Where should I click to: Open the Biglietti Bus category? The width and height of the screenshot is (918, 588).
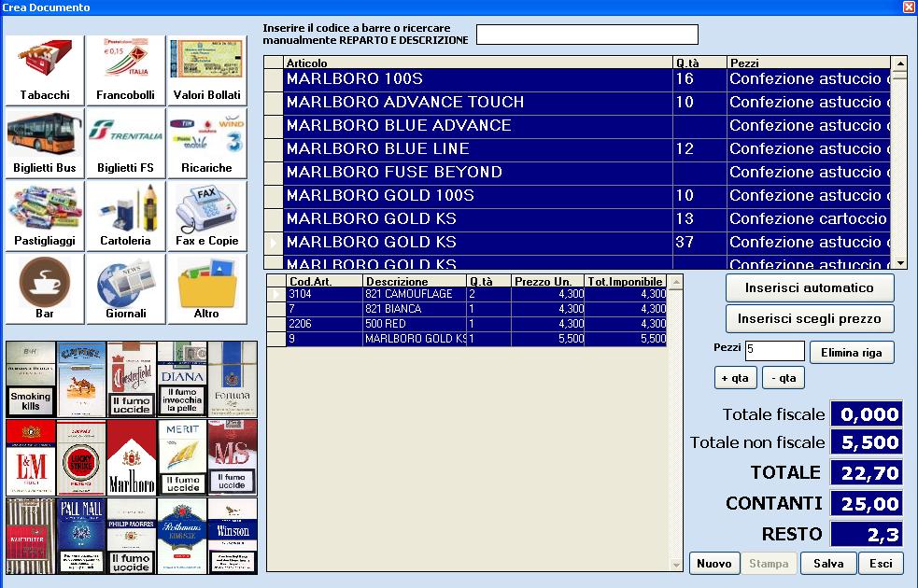(45, 144)
